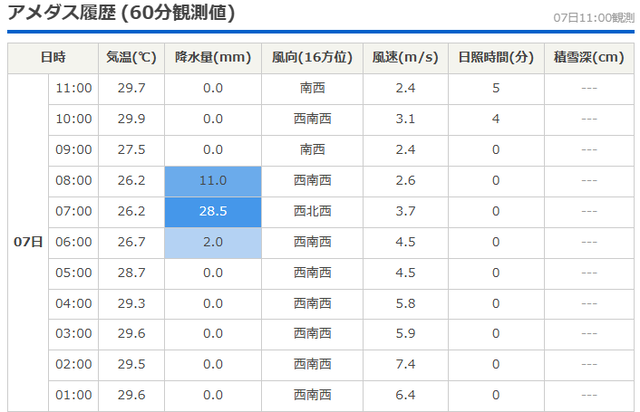This screenshot has width=640, height=412.
Task: Click the アメダス履歴 (60分観測値) heading
Action: pos(121,12)
